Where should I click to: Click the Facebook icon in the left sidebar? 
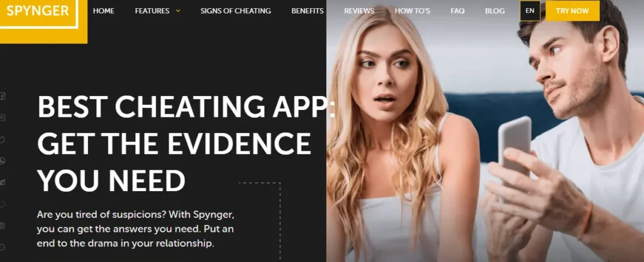pyautogui.click(x=2, y=96)
